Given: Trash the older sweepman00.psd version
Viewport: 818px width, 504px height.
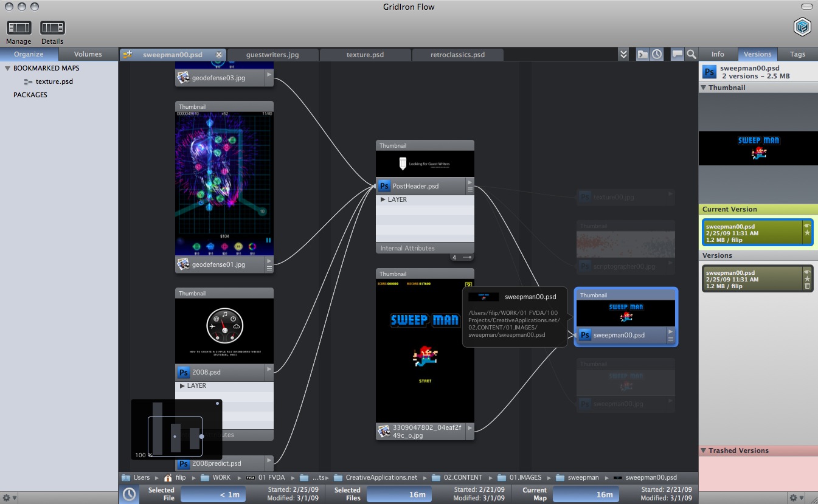Looking at the screenshot, I should pyautogui.click(x=807, y=286).
